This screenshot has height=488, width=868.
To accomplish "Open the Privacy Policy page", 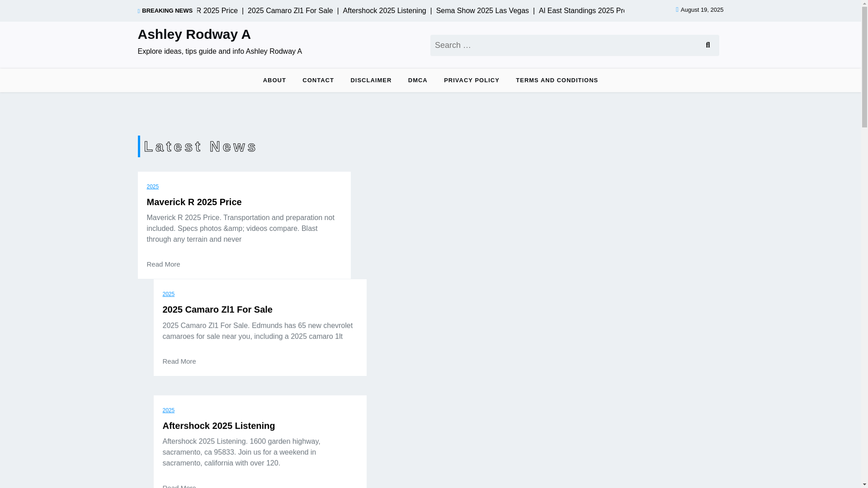I will [x=472, y=80].
